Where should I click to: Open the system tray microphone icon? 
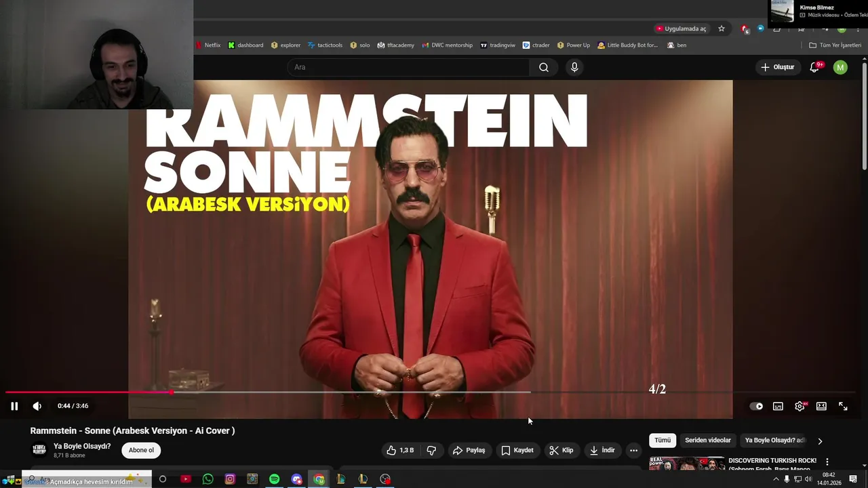tap(787, 479)
